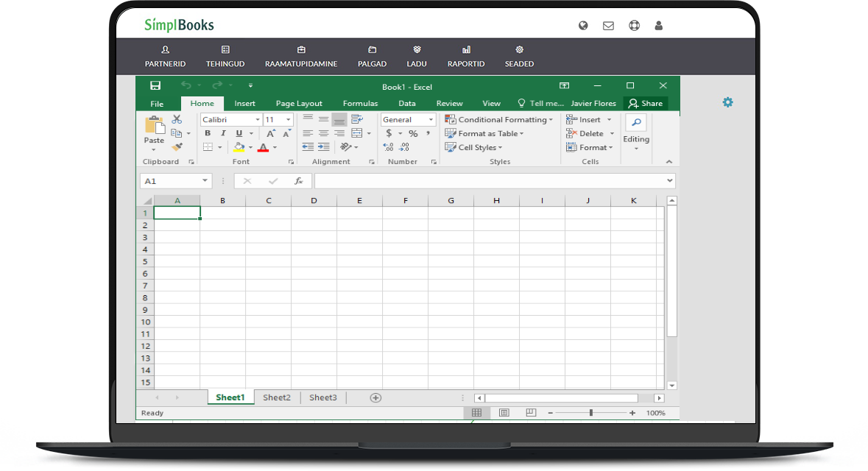Increase font size with large A

[271, 133]
